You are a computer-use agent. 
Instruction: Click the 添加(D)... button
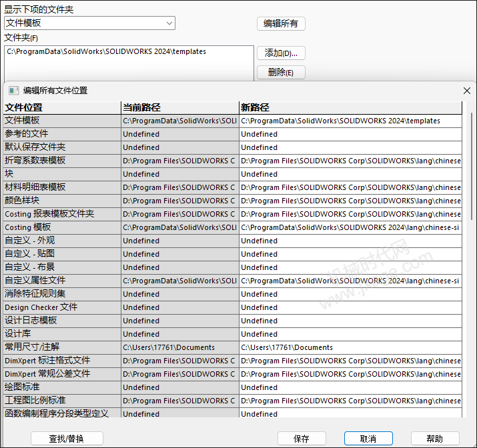click(x=281, y=53)
